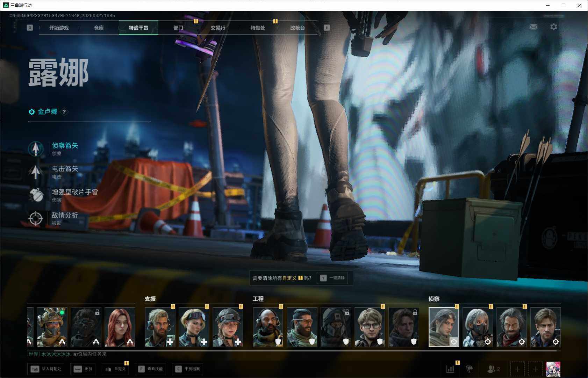Select locked dark-masked assault operator portrait
Viewport: 588px width, 378px height.
[x=86, y=327]
